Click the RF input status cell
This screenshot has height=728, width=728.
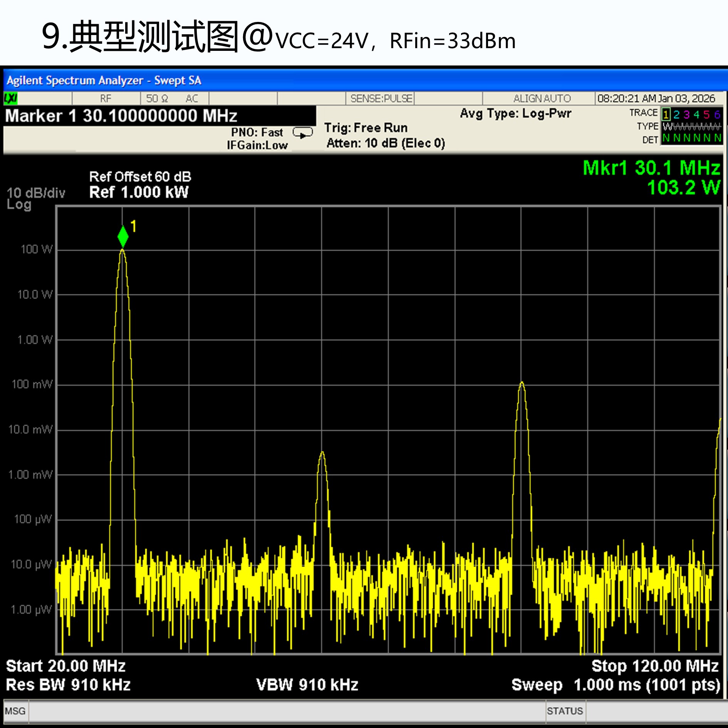[x=106, y=99]
